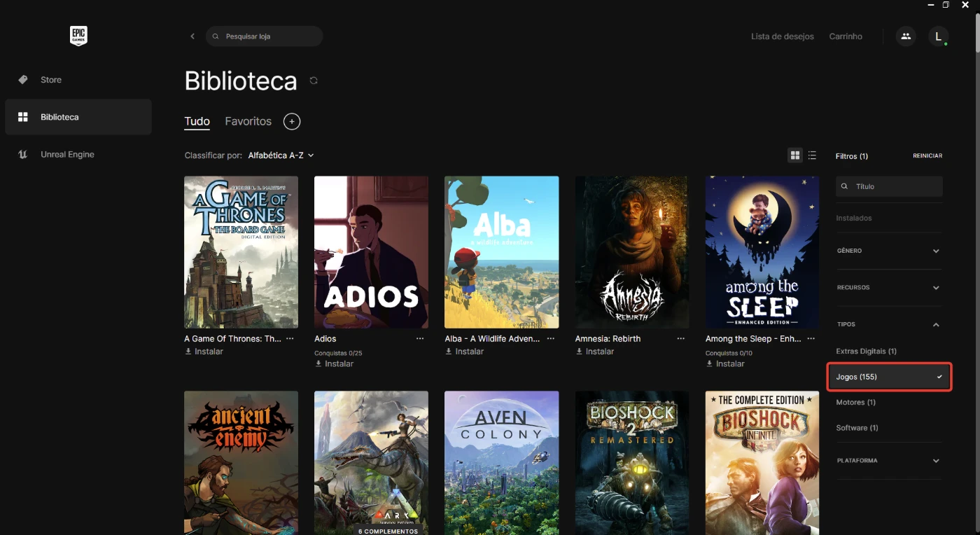Open the friends list icon
The height and width of the screenshot is (535, 980).
point(906,36)
